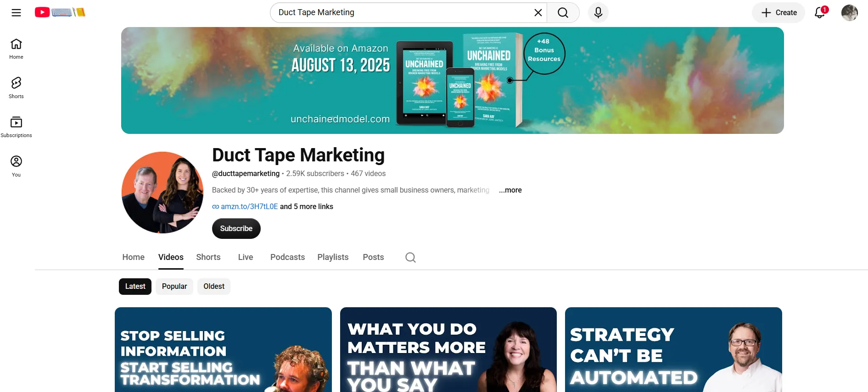Subscribe to Duct Tape Marketing

(x=236, y=228)
